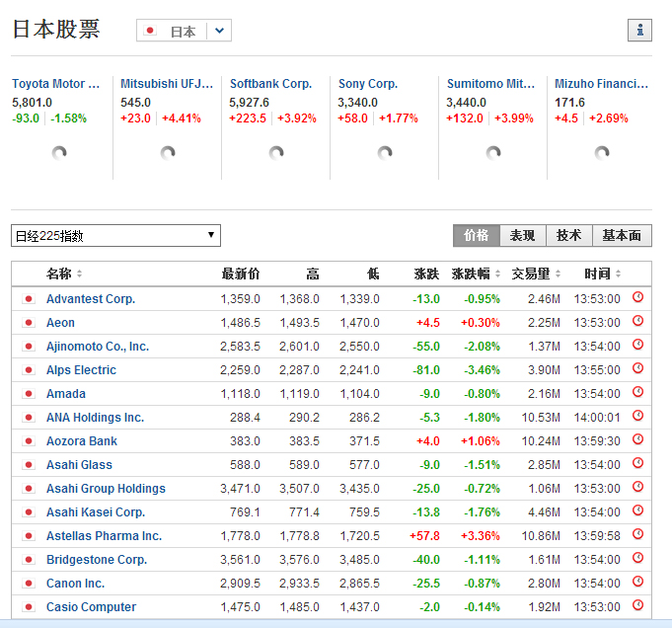Open Sumitomo Mit... stock link
This screenshot has width=672, height=628.
click(x=491, y=84)
